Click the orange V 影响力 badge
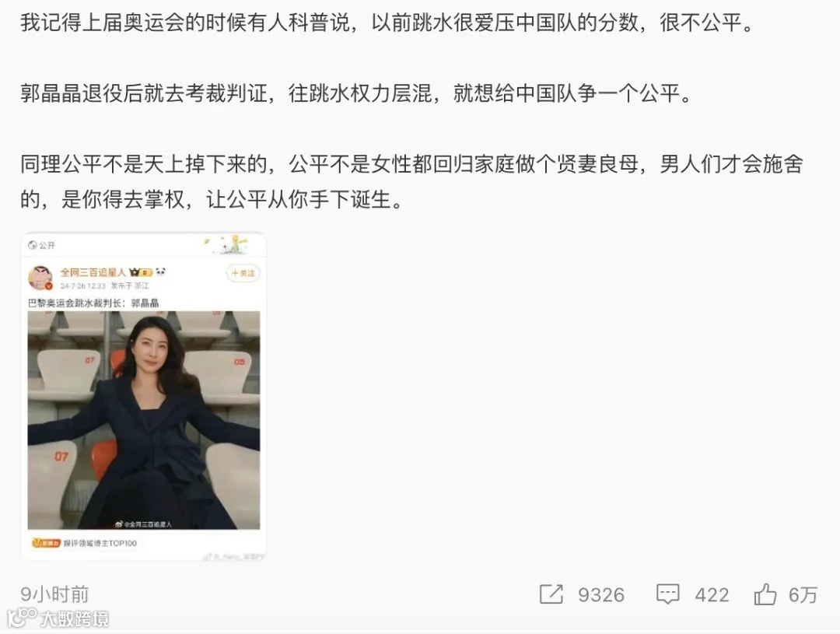Image resolution: width=840 pixels, height=634 pixels. [46, 543]
